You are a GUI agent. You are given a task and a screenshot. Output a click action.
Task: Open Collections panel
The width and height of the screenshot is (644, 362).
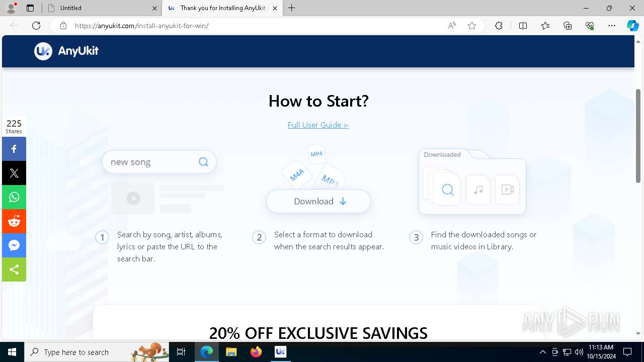pyautogui.click(x=568, y=26)
